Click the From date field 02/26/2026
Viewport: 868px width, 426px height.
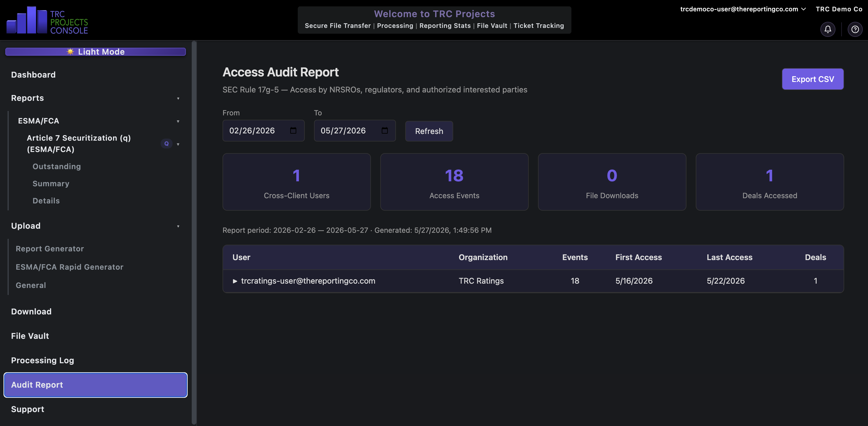(263, 130)
